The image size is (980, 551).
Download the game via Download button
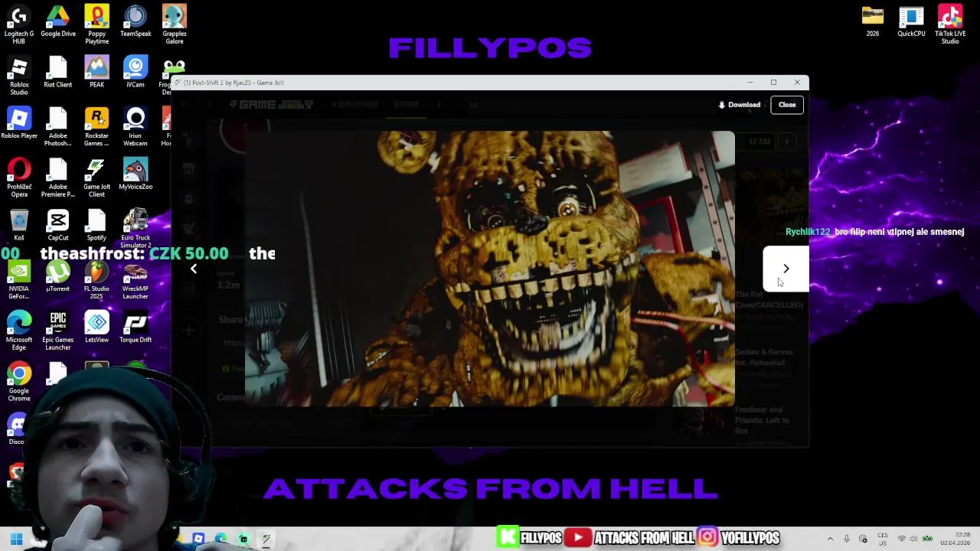click(739, 105)
